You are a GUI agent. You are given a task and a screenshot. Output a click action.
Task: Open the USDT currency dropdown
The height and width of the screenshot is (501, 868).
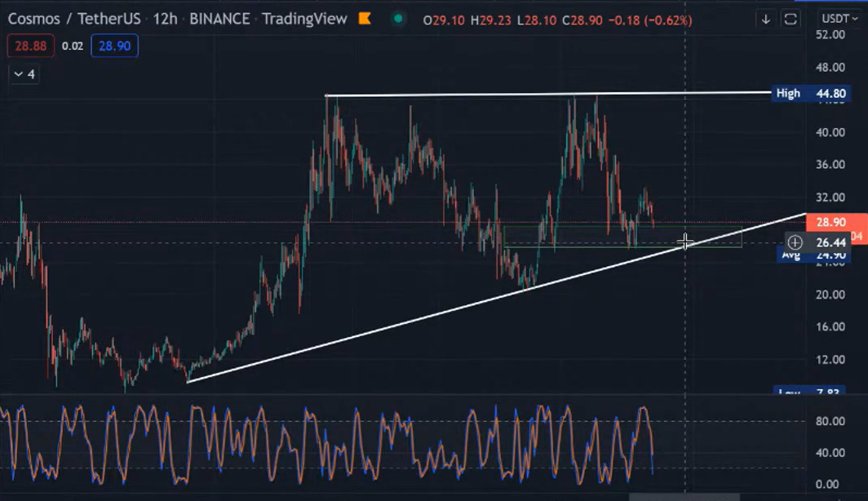839,19
